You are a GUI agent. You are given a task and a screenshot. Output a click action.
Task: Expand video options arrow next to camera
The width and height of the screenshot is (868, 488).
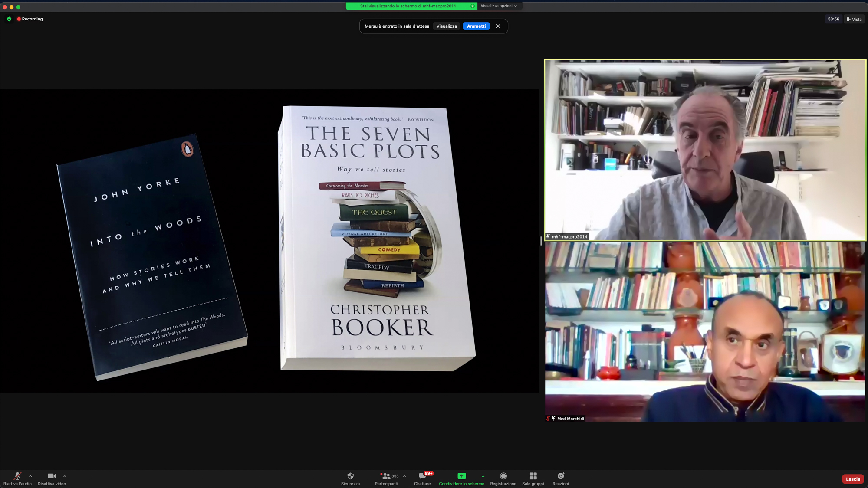[x=65, y=476]
